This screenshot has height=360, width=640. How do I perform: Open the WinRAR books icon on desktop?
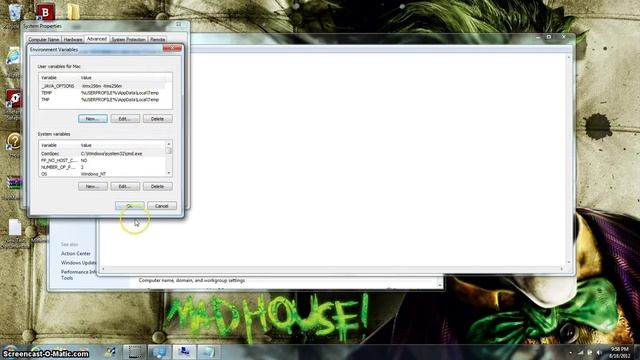point(14,183)
